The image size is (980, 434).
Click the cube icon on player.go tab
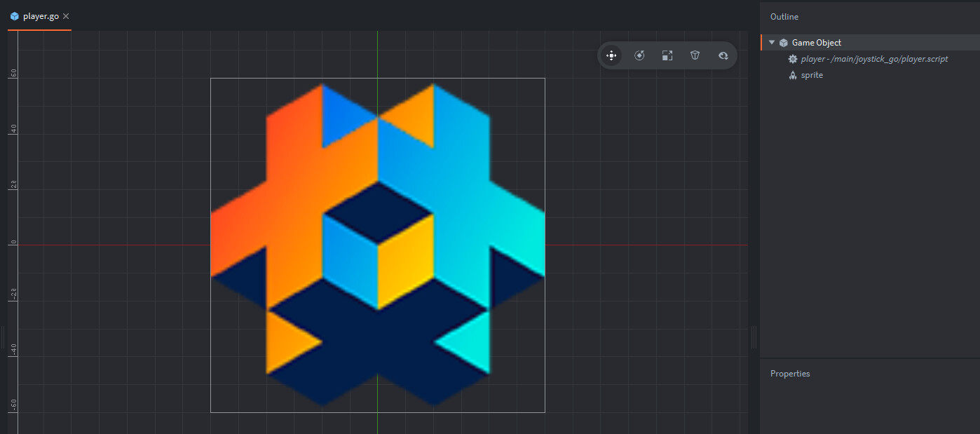pyautogui.click(x=15, y=16)
